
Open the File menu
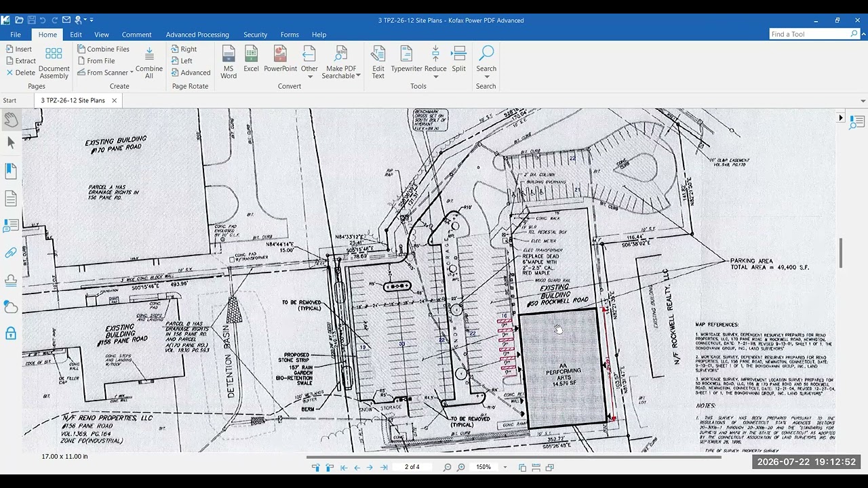tap(16, 35)
